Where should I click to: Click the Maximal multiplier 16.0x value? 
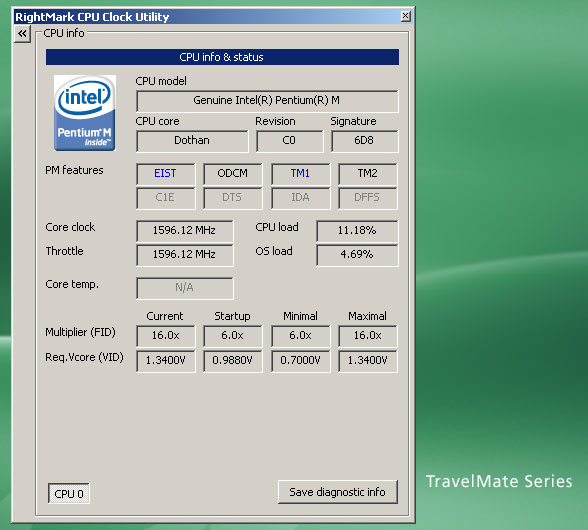pyautogui.click(x=368, y=336)
